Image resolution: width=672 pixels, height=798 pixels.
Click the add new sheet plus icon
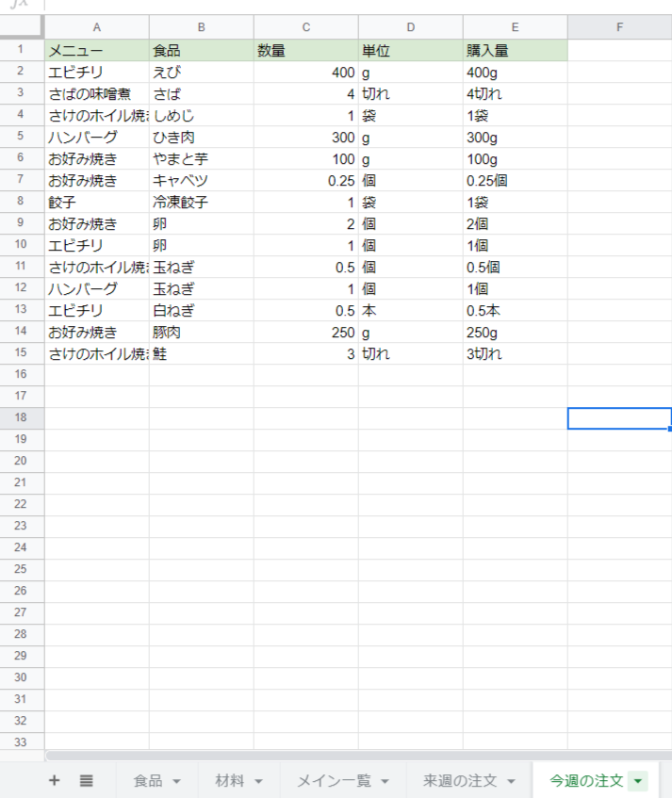tap(54, 780)
